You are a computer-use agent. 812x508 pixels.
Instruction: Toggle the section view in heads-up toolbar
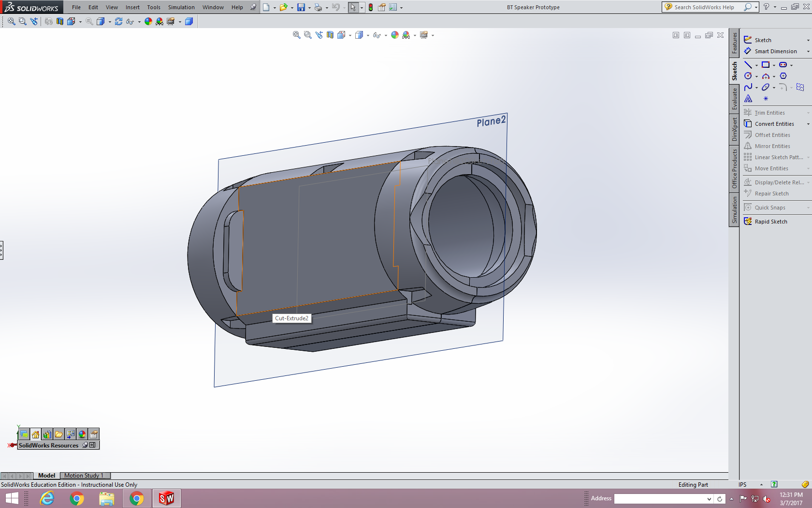click(330, 34)
